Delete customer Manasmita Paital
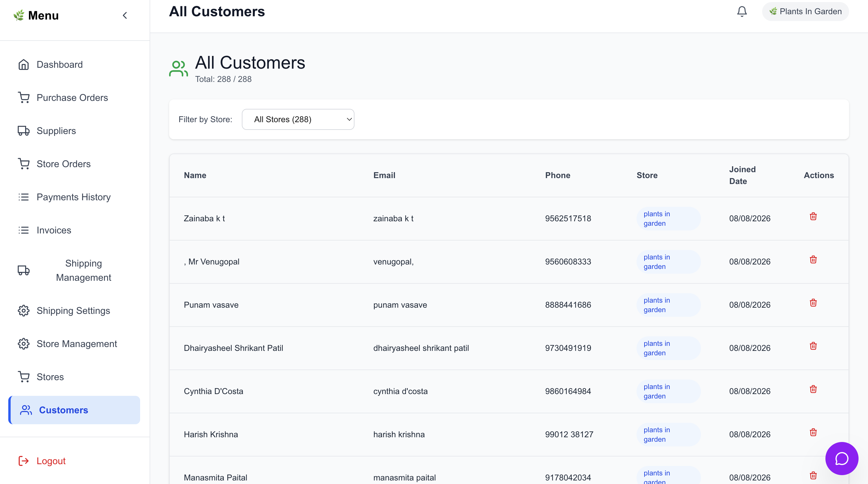This screenshot has height=484, width=868. 813,475
